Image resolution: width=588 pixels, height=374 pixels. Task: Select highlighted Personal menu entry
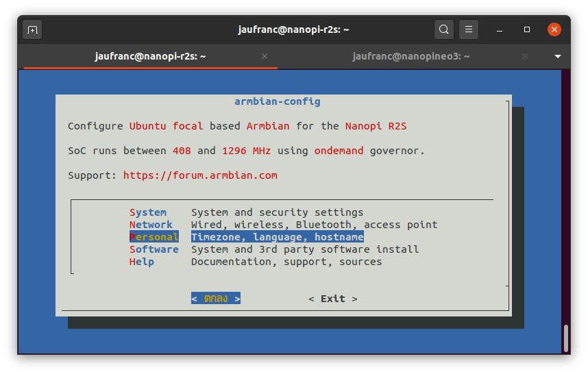[x=154, y=237]
